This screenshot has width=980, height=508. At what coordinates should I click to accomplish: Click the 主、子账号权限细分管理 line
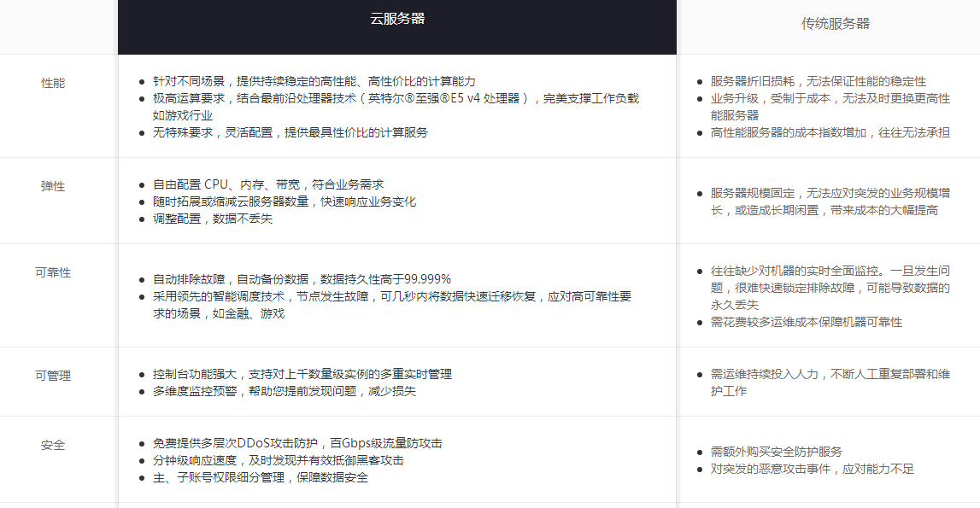[x=260, y=477]
